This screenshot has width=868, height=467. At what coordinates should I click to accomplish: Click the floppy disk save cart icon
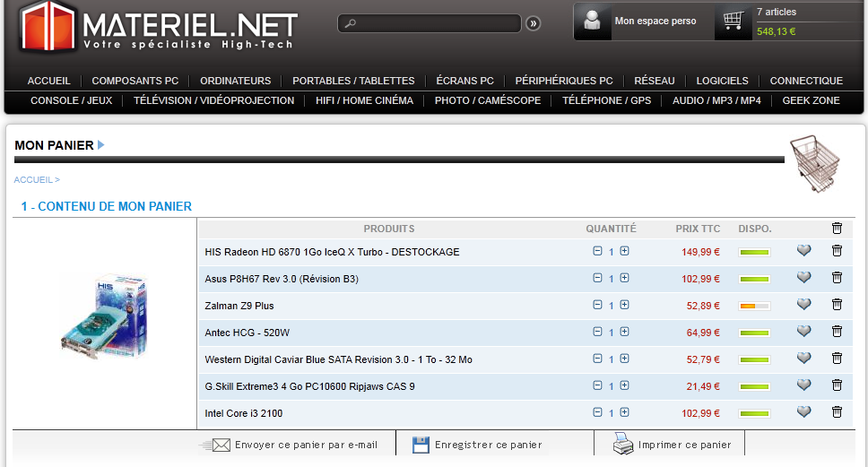coord(421,444)
